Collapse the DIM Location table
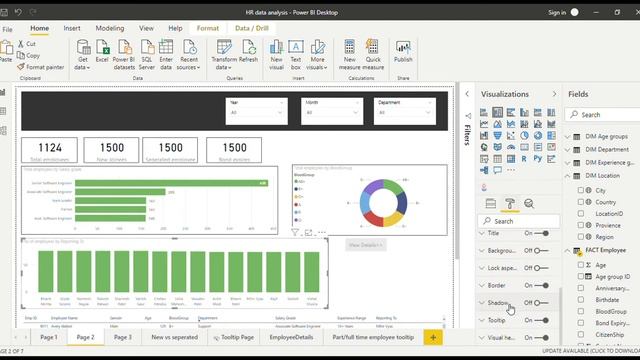This screenshot has height=360, width=640. [x=567, y=176]
